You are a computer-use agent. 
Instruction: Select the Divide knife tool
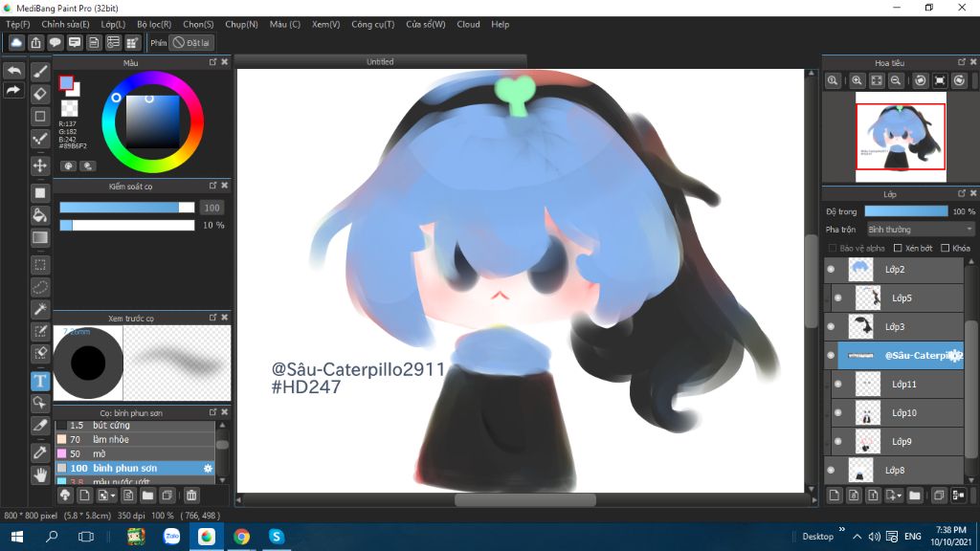pyautogui.click(x=40, y=426)
